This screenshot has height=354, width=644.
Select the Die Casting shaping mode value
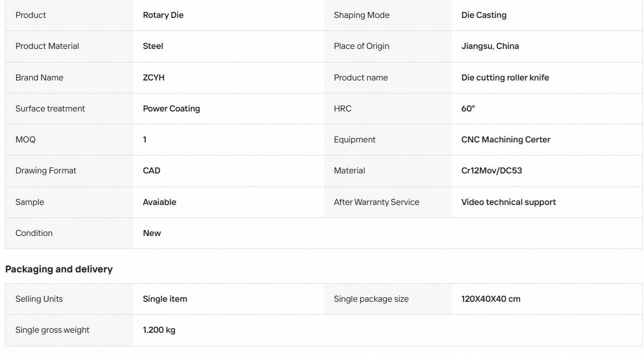coord(484,15)
